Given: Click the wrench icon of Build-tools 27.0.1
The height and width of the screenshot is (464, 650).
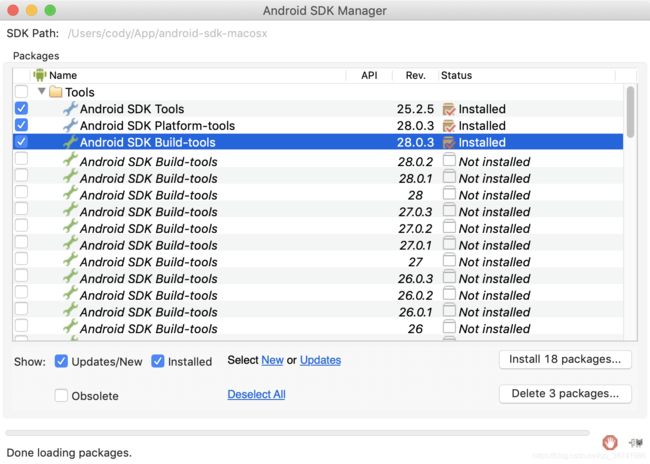Looking at the screenshot, I should tap(70, 243).
